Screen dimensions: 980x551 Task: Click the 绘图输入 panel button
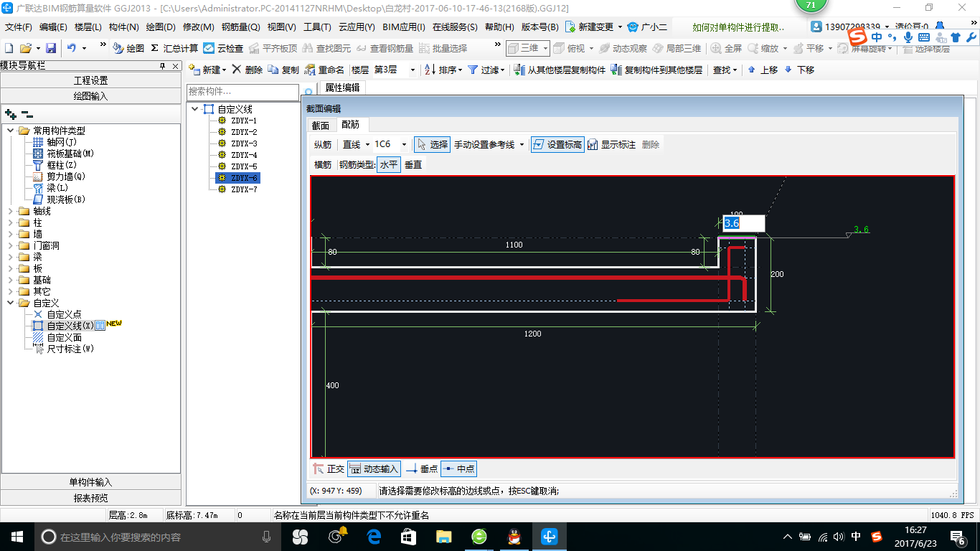(x=90, y=95)
